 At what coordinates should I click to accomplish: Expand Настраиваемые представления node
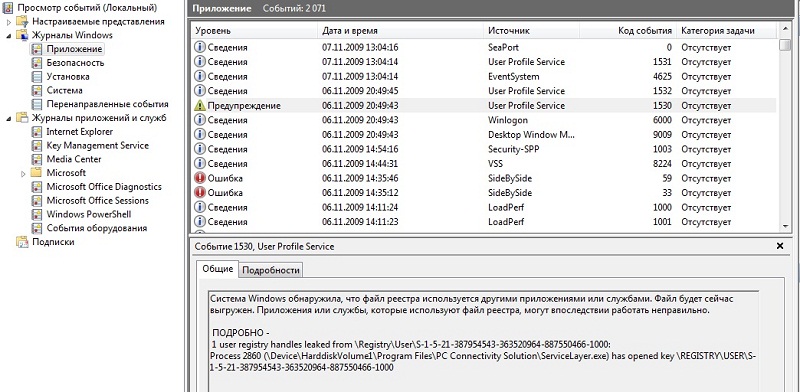(x=9, y=22)
